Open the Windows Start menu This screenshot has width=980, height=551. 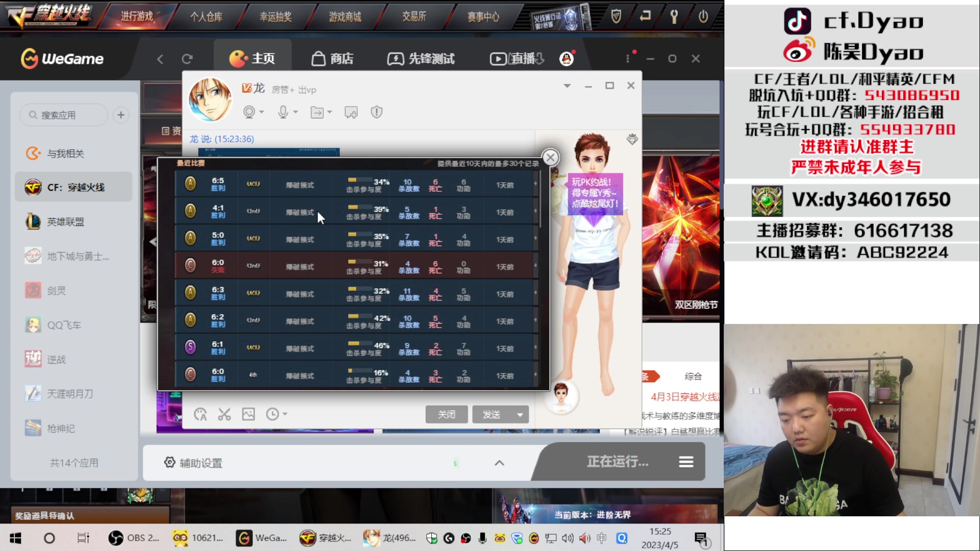click(15, 538)
